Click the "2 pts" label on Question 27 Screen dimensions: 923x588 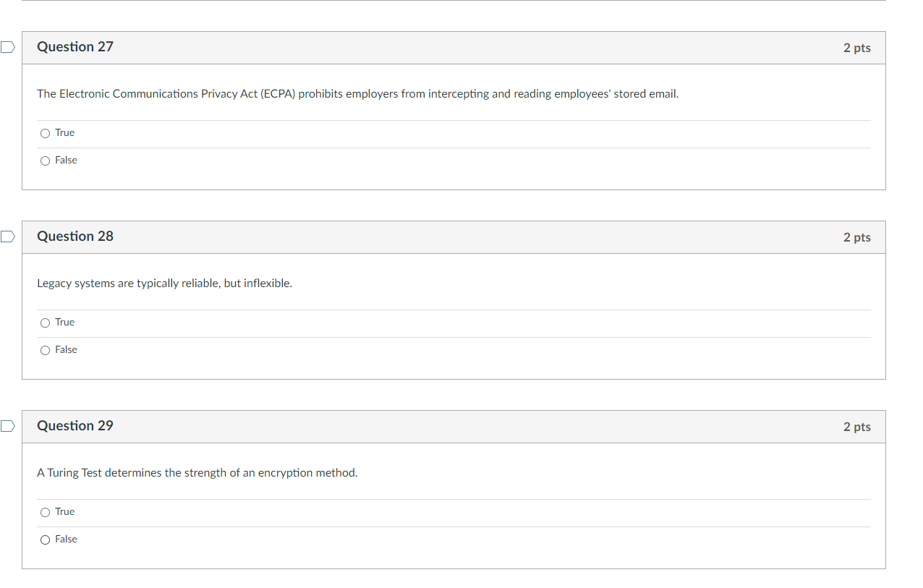856,48
